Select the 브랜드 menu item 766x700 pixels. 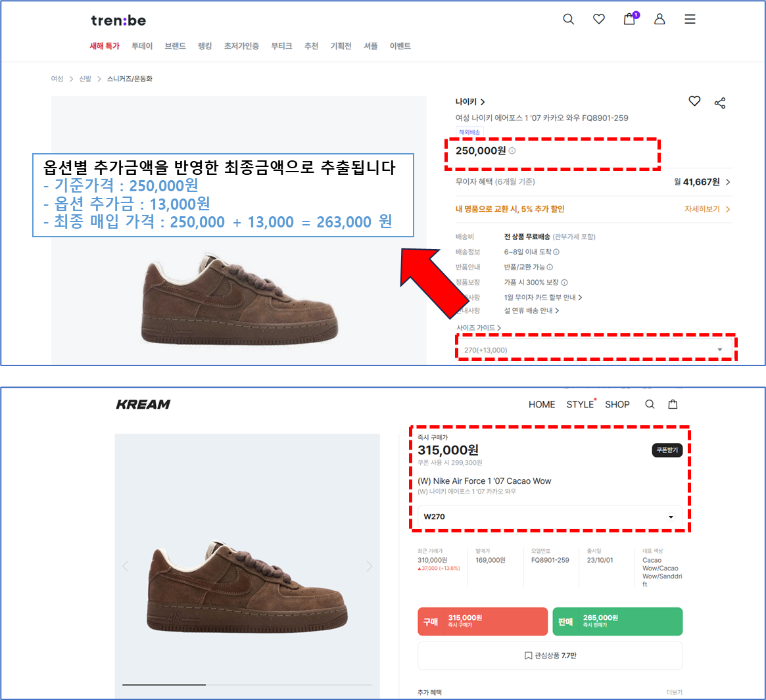pos(175,46)
